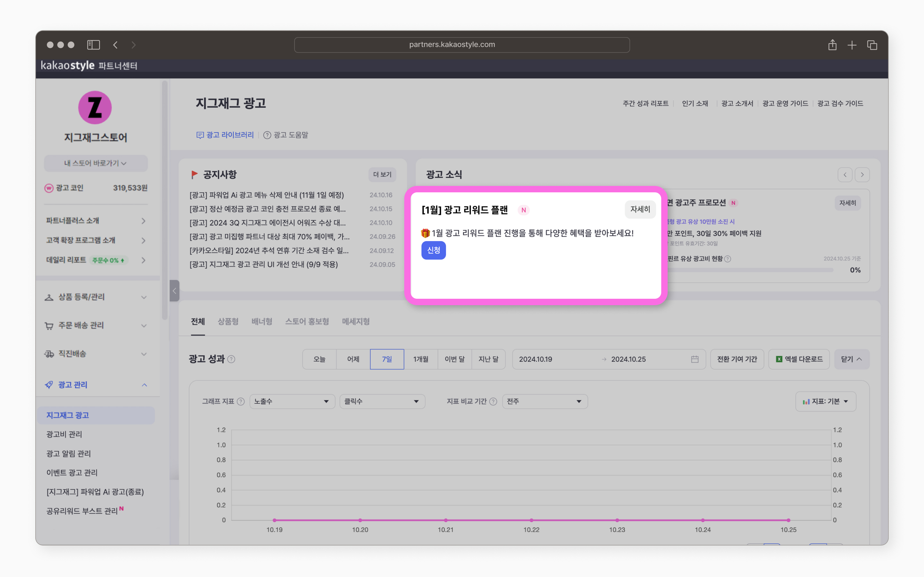The height and width of the screenshot is (577, 924).
Task: Click the 엑셀 다운로드 button
Action: [x=799, y=359]
